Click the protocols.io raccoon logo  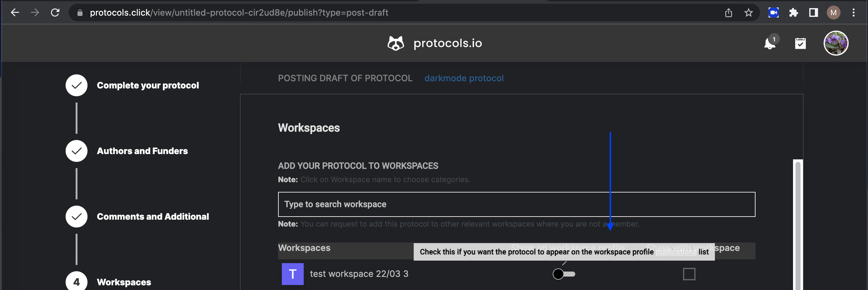point(396,43)
